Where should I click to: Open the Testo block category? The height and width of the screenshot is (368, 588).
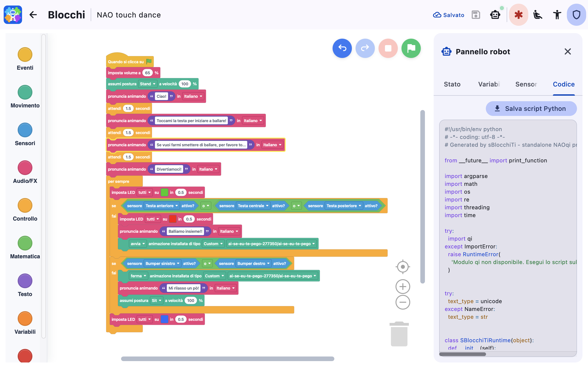coord(25,285)
